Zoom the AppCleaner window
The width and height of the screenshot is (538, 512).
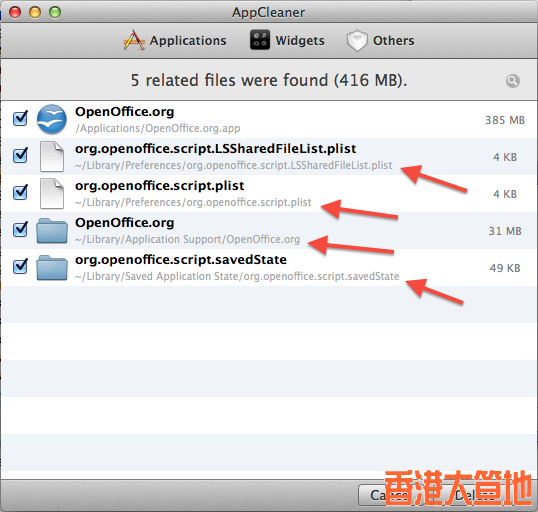pyautogui.click(x=55, y=12)
